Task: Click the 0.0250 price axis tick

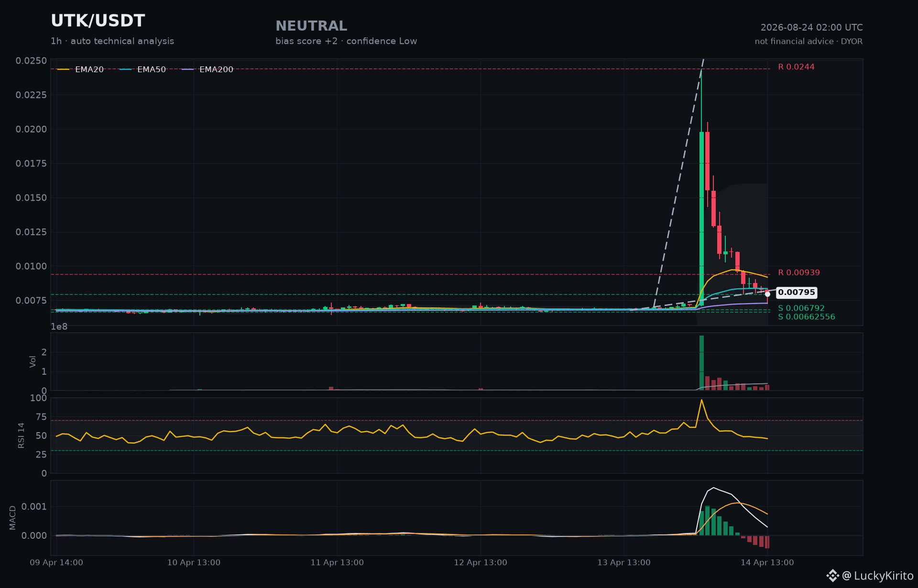Action: click(x=31, y=61)
